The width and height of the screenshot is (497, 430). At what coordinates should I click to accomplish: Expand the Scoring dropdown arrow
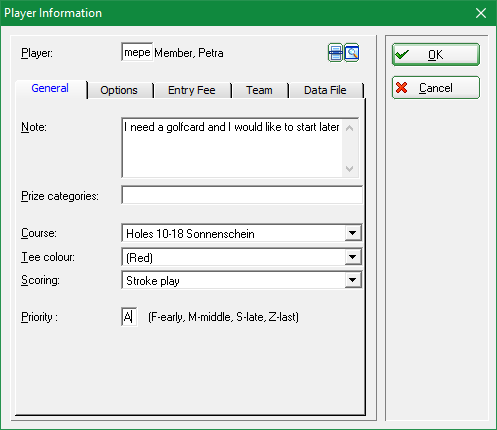tap(353, 280)
